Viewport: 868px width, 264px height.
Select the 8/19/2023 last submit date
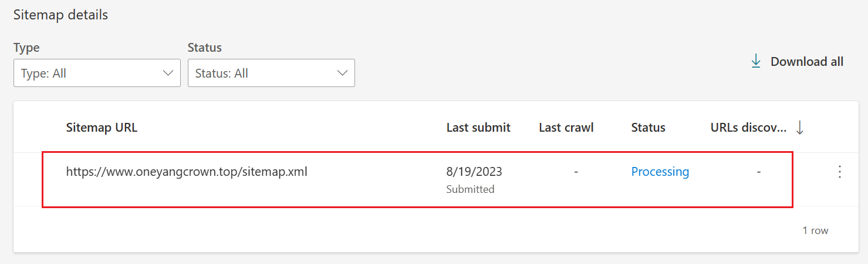pyautogui.click(x=474, y=172)
